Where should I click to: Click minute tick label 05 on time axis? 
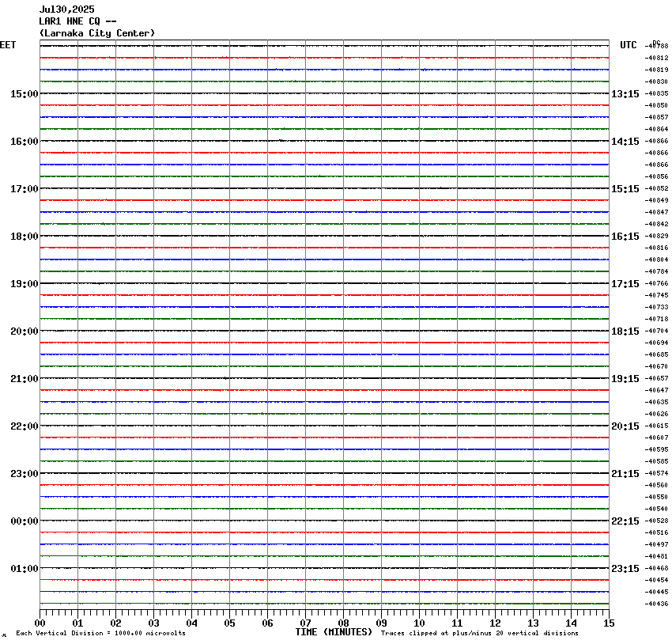tap(230, 623)
